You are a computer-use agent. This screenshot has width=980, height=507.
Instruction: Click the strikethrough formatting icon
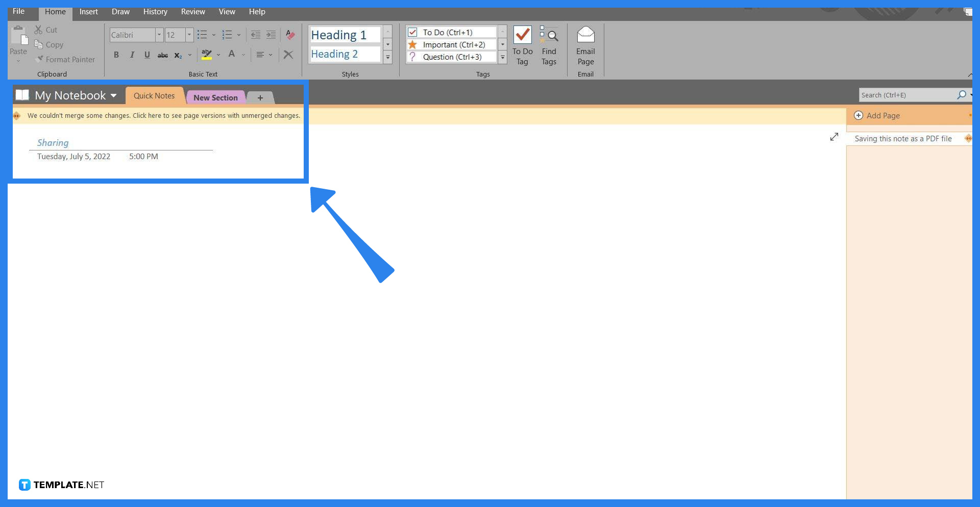(162, 55)
